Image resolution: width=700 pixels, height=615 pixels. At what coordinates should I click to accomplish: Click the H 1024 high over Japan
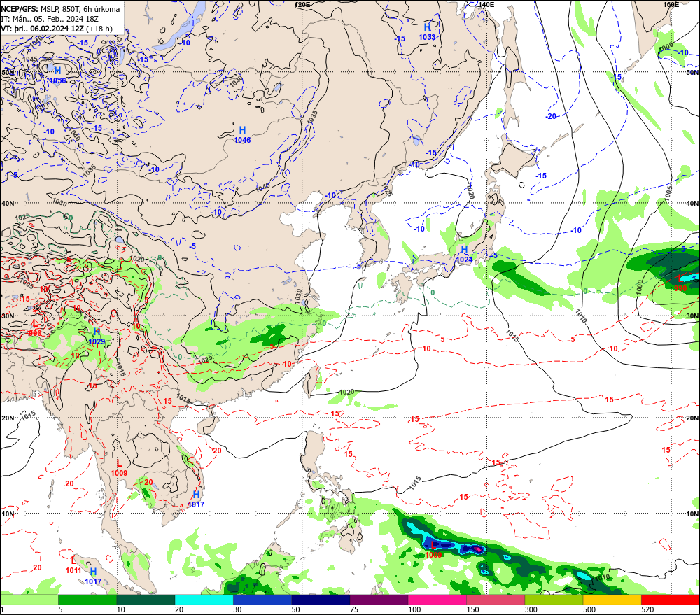click(464, 254)
